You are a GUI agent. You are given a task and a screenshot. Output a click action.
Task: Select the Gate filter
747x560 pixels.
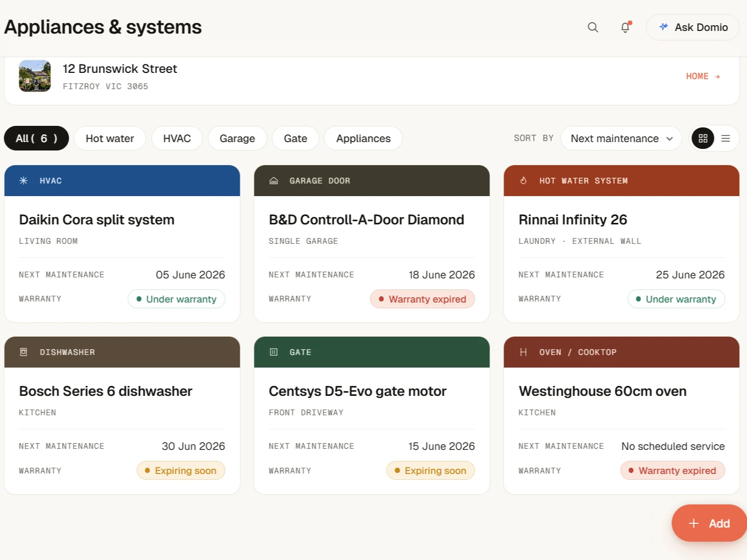pyautogui.click(x=295, y=138)
